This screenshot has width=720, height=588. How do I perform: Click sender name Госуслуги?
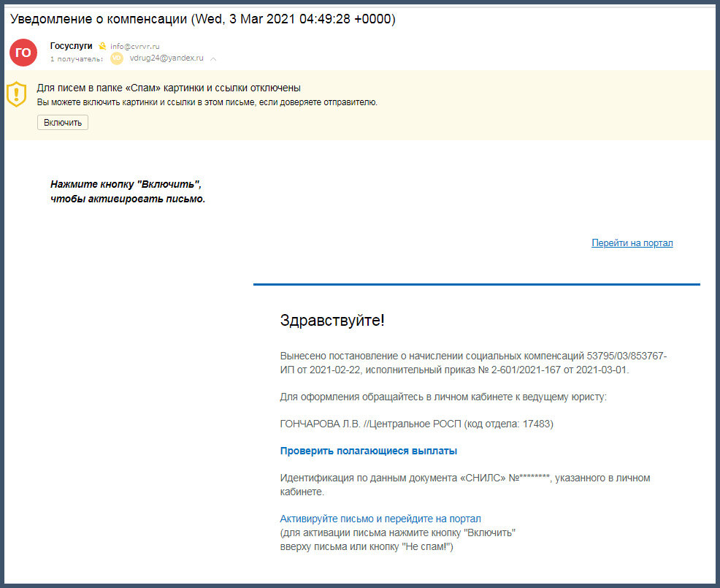[x=71, y=46]
